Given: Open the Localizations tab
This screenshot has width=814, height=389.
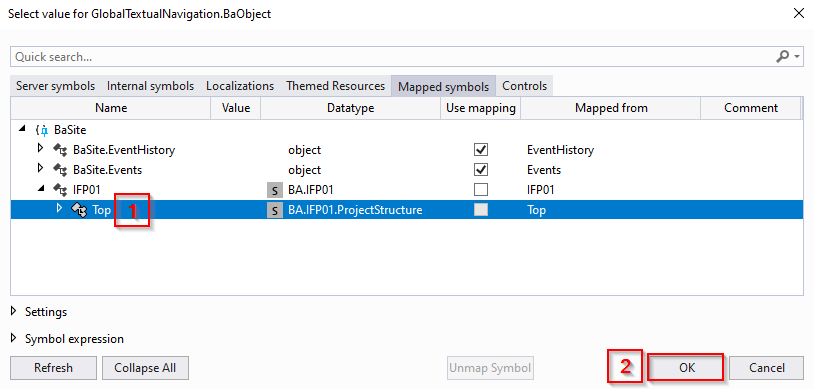Looking at the screenshot, I should 240,86.
